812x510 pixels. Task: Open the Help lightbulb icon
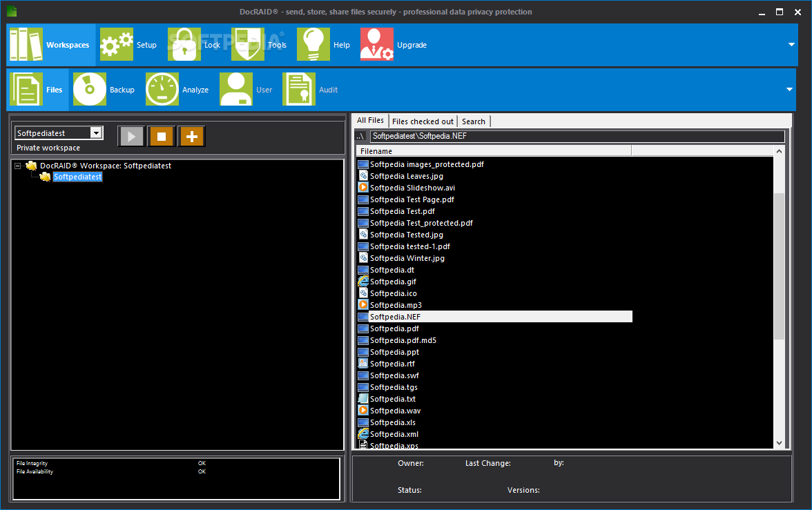coord(313,45)
